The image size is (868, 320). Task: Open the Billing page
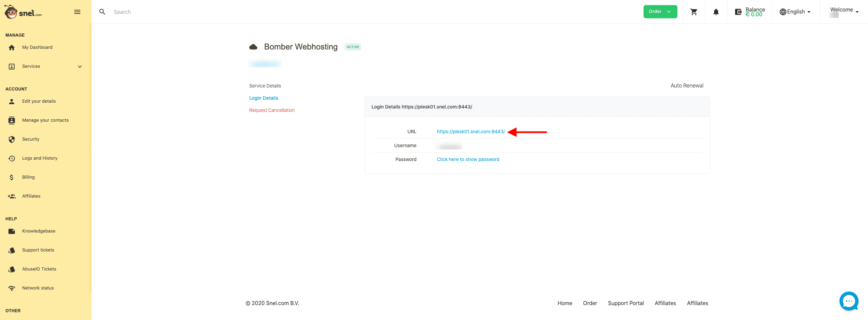(28, 177)
